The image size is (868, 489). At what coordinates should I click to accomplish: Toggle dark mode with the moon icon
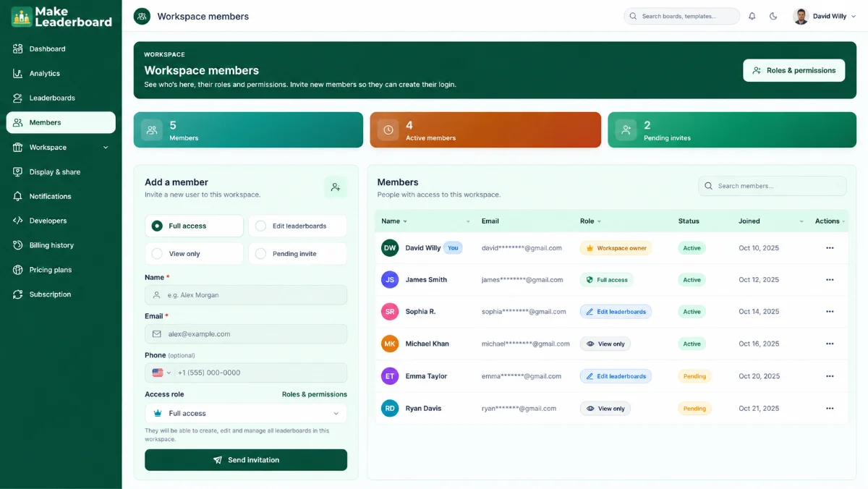coord(773,16)
